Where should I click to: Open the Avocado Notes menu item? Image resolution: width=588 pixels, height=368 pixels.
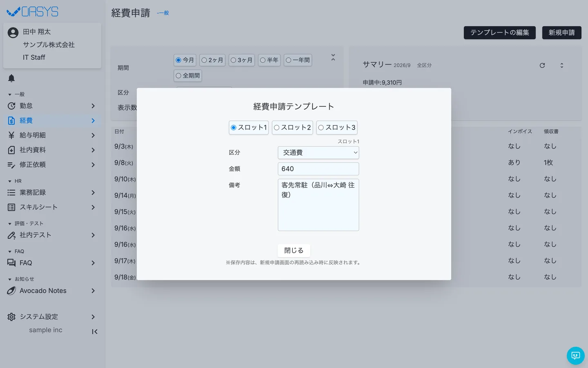[x=52, y=291]
